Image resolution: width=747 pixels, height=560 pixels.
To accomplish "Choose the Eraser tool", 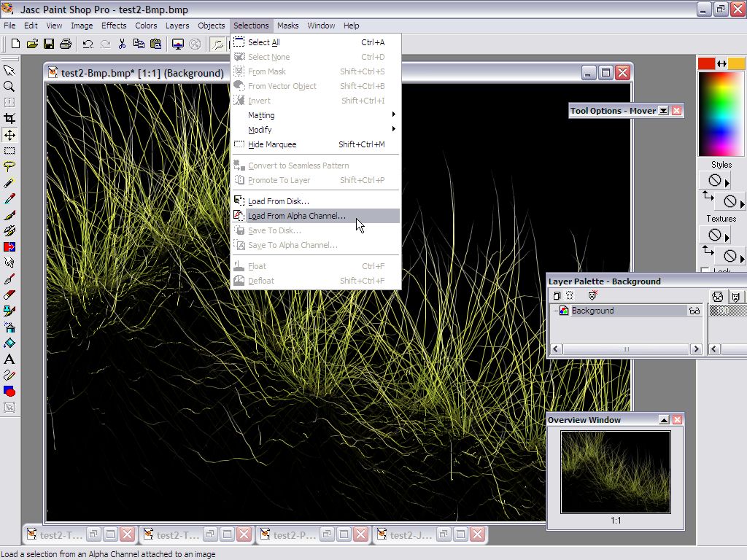I will (9, 295).
